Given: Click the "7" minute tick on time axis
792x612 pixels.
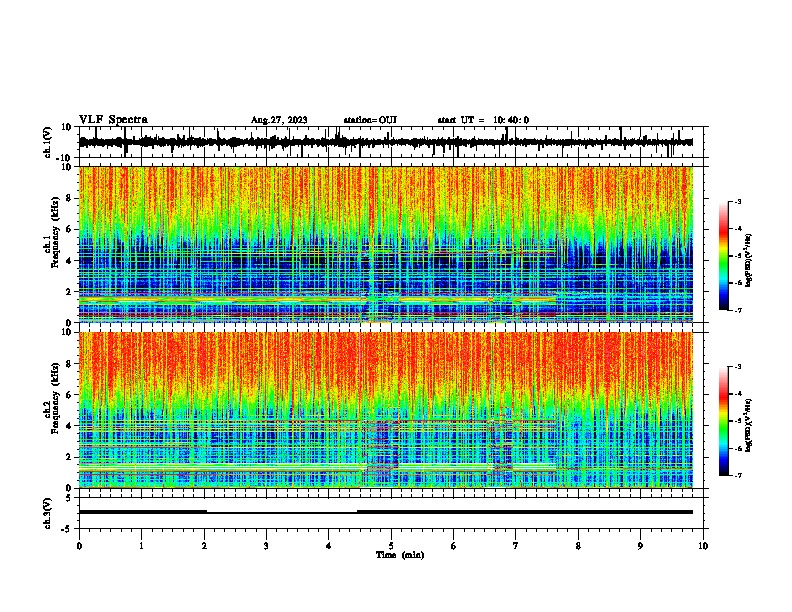Looking at the screenshot, I should tap(516, 546).
